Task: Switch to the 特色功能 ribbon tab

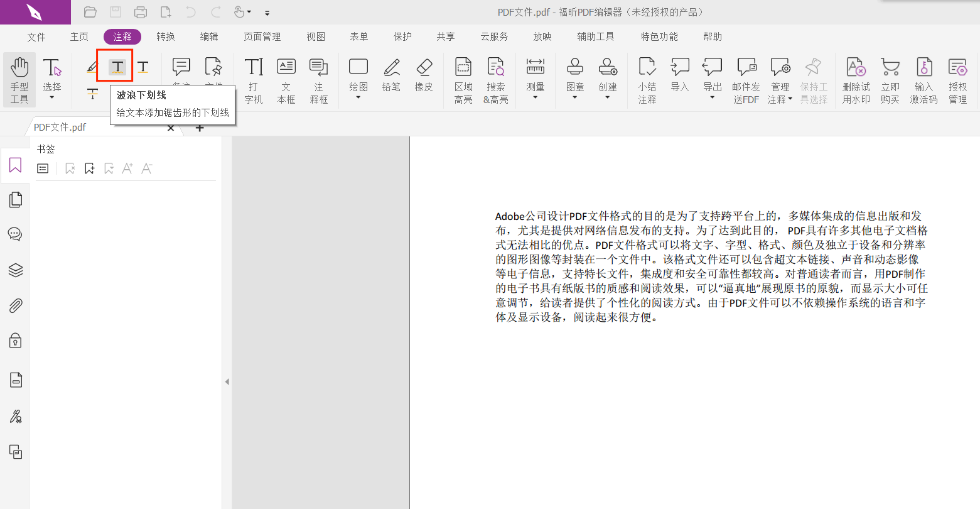Action: pyautogui.click(x=659, y=37)
